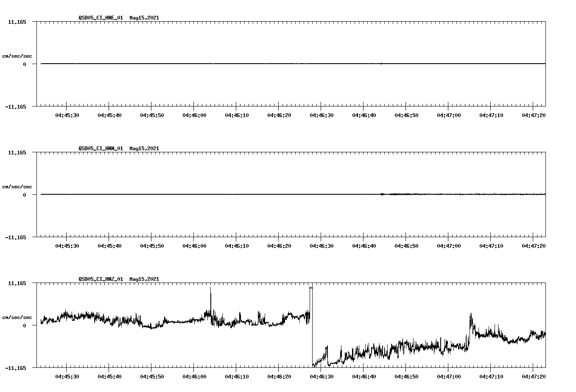Viewport: 576px width, 392px height.
Task: Click the cm/sec/sec unit label on HNN plot
Action: coord(17,187)
